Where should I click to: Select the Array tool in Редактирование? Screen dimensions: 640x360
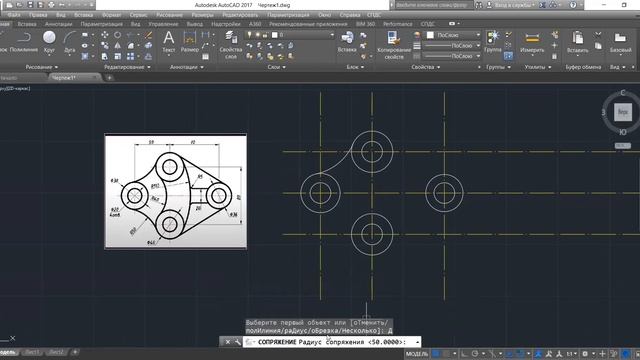point(131,56)
